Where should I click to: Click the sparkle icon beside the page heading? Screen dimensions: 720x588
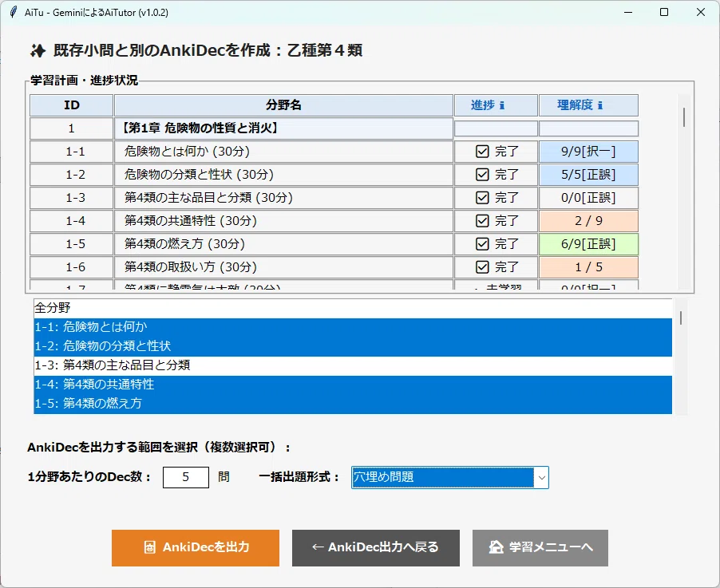(x=38, y=50)
